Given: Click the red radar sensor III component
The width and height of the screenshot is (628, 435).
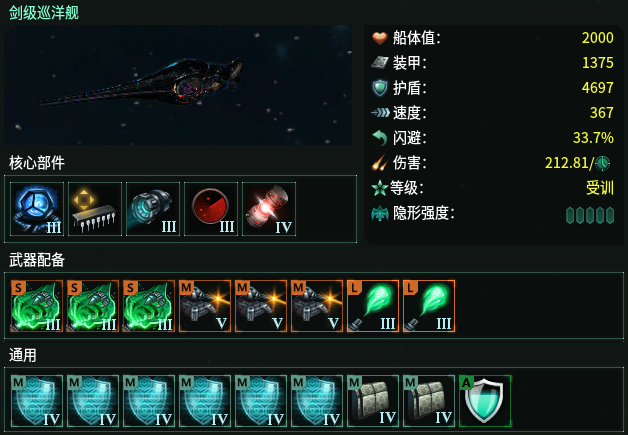Looking at the screenshot, I should click(x=211, y=209).
